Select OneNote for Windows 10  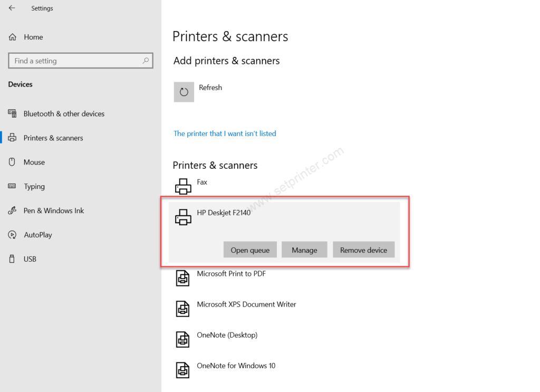pos(236,366)
